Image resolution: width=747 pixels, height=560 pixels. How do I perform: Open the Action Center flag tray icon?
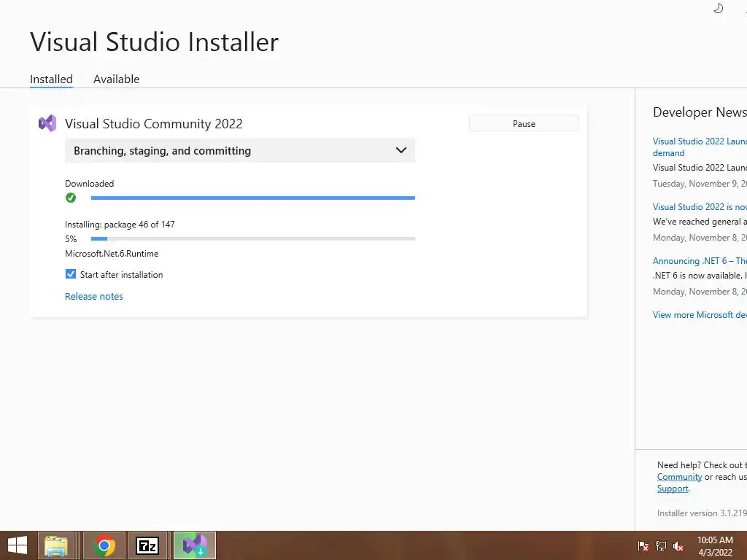click(643, 545)
